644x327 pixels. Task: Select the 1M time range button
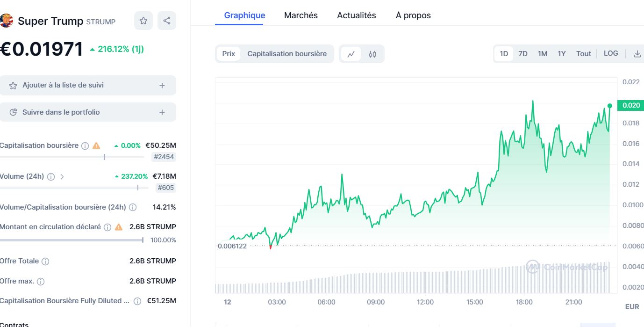pos(542,54)
